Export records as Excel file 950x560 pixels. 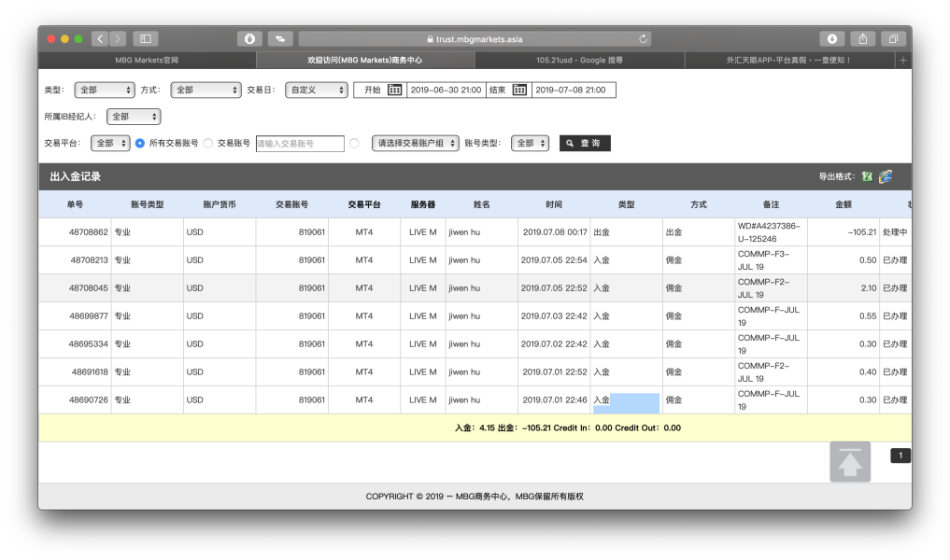coord(867,176)
